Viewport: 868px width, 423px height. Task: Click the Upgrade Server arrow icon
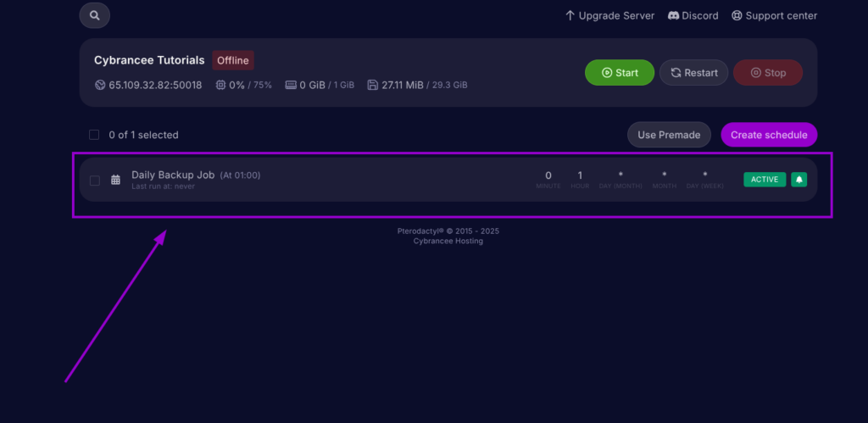[x=570, y=15]
